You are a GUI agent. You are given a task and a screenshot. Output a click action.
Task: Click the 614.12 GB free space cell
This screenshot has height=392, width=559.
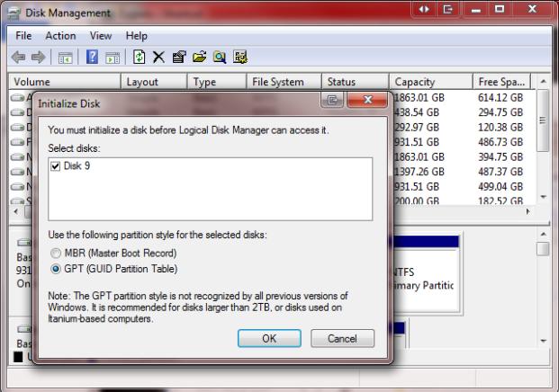pyautogui.click(x=500, y=98)
